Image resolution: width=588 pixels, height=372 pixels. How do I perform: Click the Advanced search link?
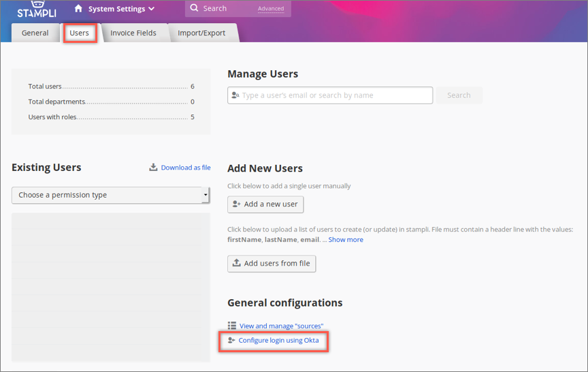point(271,9)
